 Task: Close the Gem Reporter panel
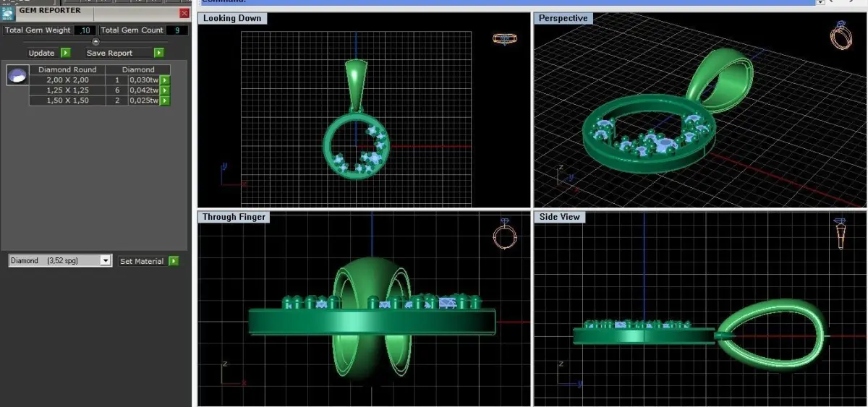coord(184,12)
